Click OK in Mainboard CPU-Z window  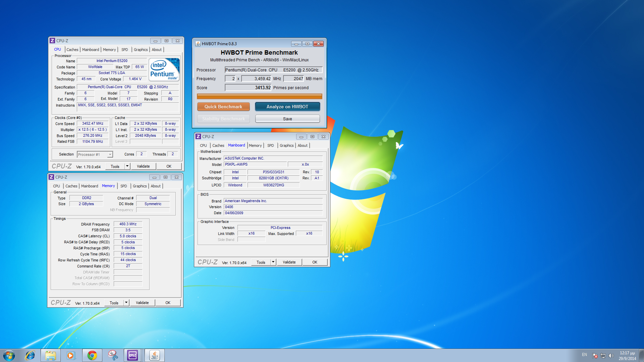[315, 262]
